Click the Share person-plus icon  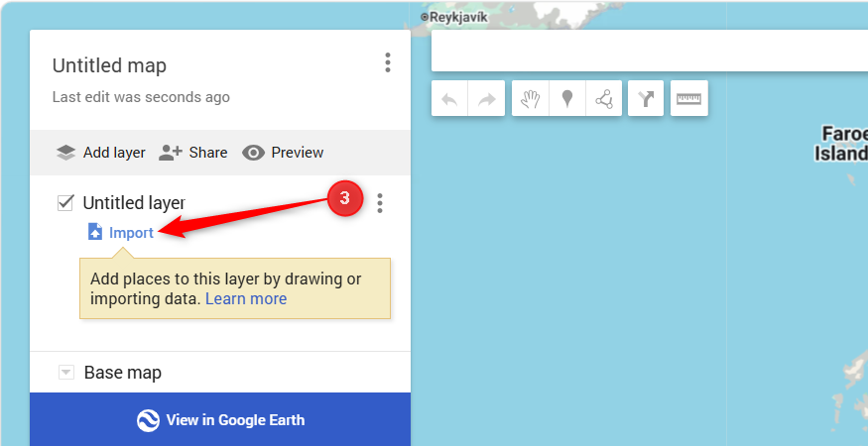click(x=170, y=153)
